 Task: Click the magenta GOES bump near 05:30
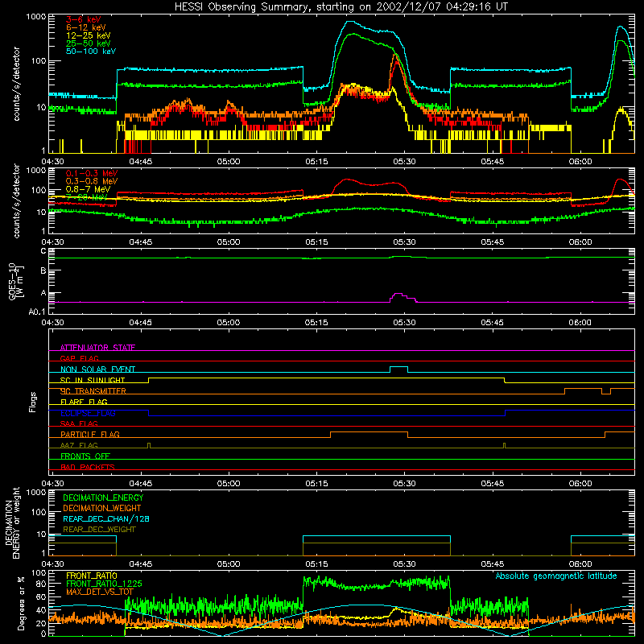[402, 296]
